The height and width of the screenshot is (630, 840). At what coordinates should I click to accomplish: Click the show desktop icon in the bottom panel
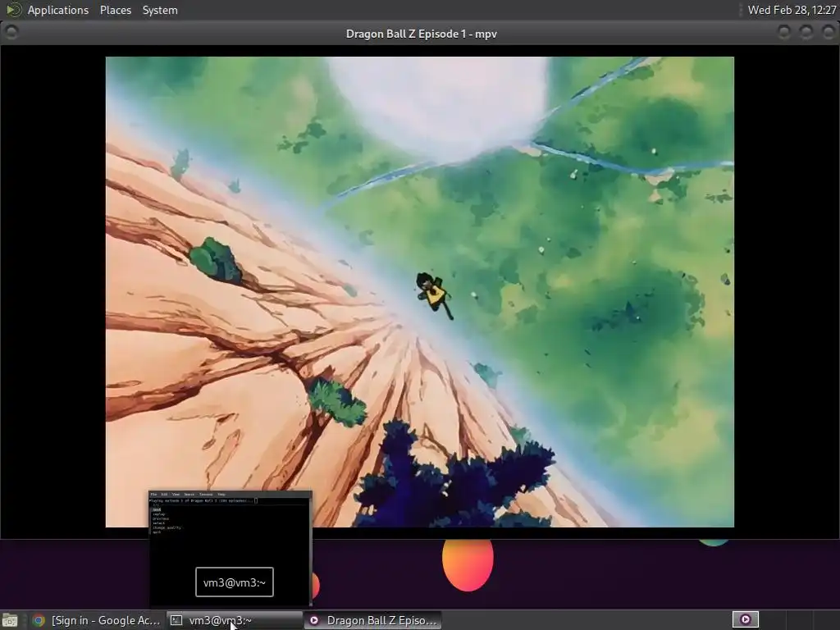[x=10, y=620]
